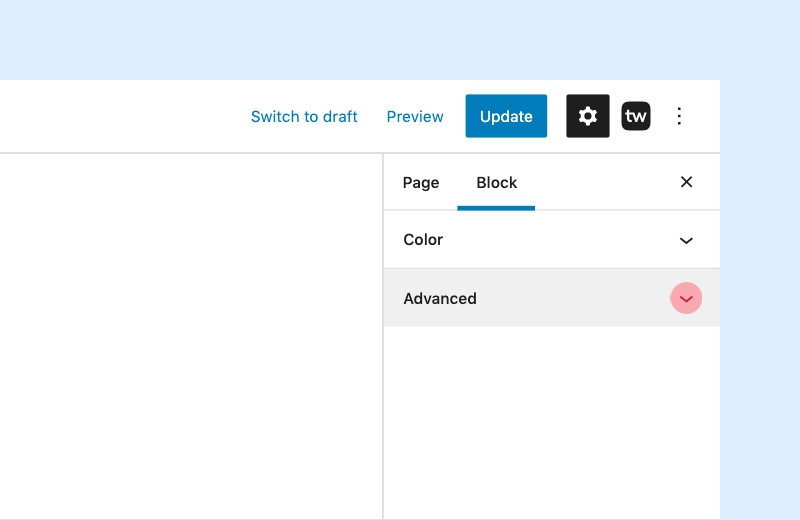The width and height of the screenshot is (800, 520).
Task: Expand the Advanced panel
Action: point(552,298)
